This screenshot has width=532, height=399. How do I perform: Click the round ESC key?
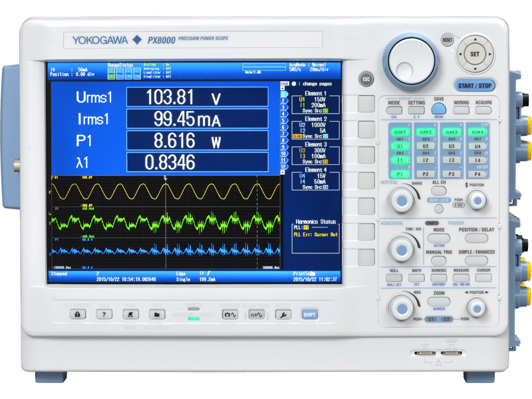[x=366, y=79]
